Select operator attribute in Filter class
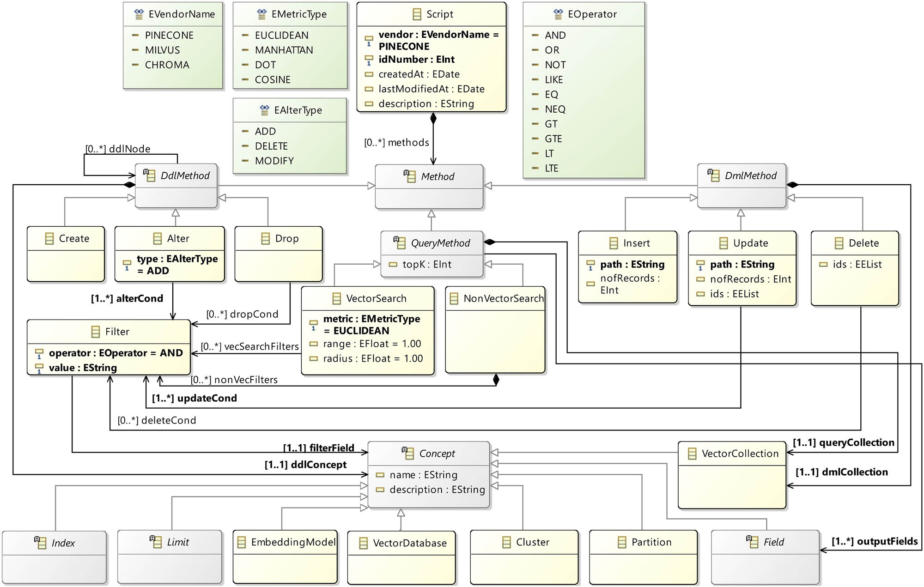Screen dimensions: 924x587 115,353
